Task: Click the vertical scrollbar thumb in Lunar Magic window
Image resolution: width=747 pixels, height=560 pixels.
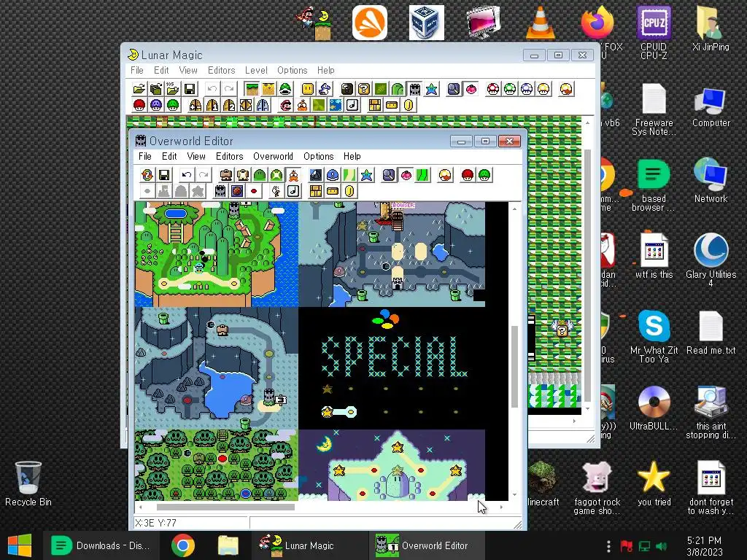Action: 588,275
